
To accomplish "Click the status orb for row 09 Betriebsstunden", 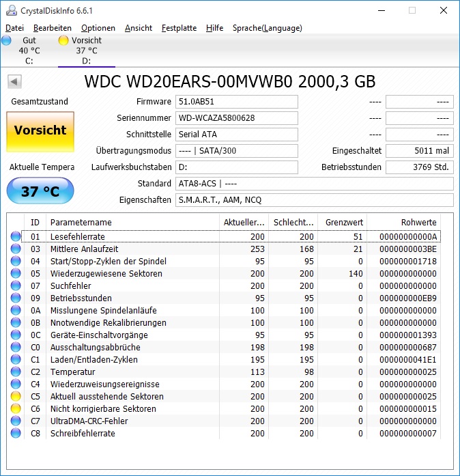I will (x=16, y=298).
